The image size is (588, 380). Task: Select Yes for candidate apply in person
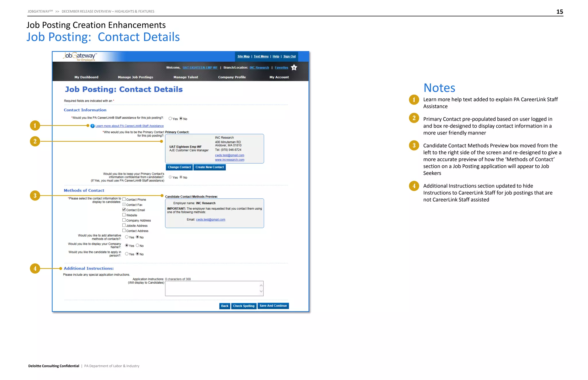(x=127, y=254)
